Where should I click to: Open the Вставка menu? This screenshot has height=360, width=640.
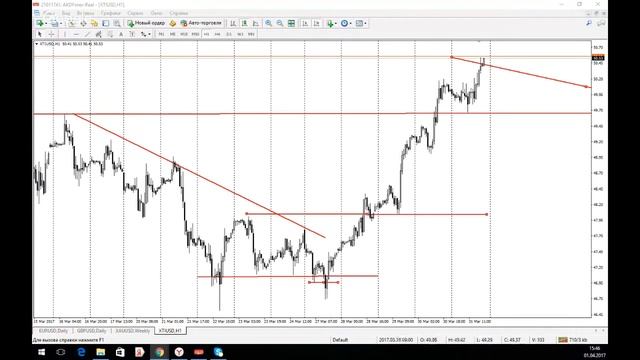pyautogui.click(x=85, y=13)
